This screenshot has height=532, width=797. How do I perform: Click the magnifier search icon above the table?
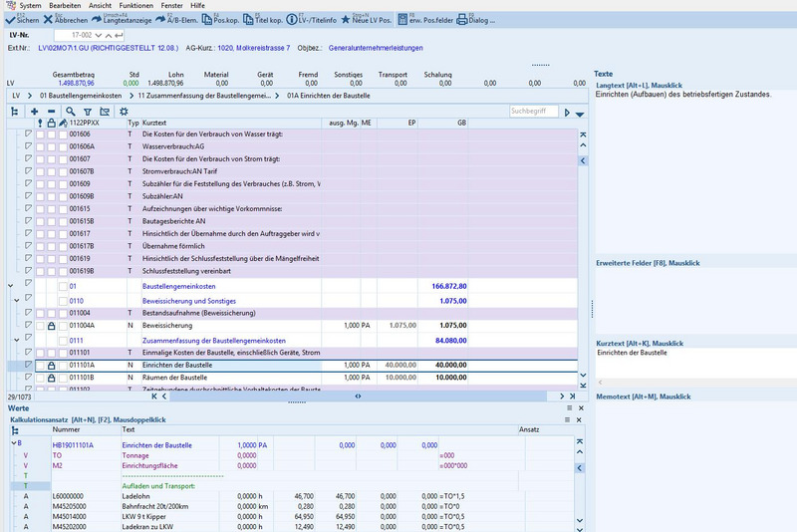pos(70,112)
